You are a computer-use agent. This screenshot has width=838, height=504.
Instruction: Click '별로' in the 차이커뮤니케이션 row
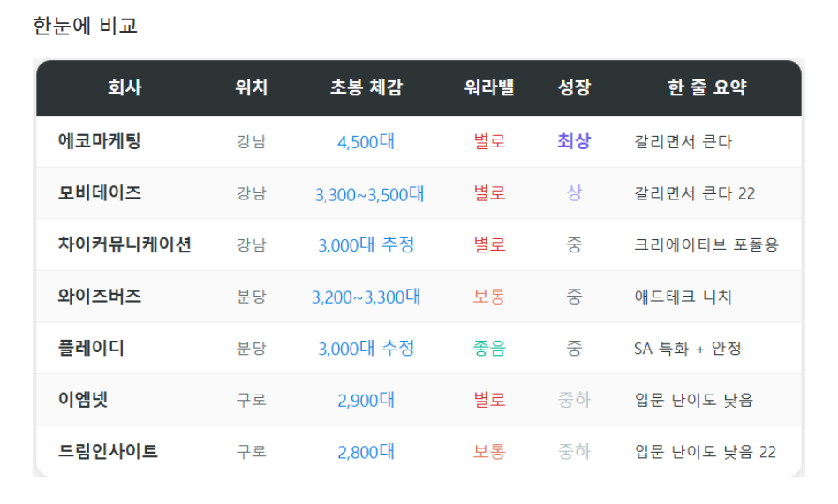tap(489, 244)
